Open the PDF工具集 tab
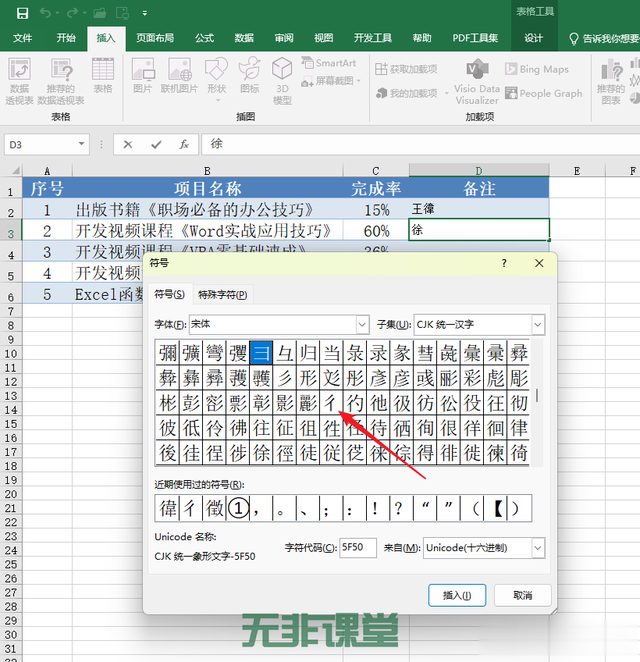The height and width of the screenshot is (662, 640). click(475, 38)
